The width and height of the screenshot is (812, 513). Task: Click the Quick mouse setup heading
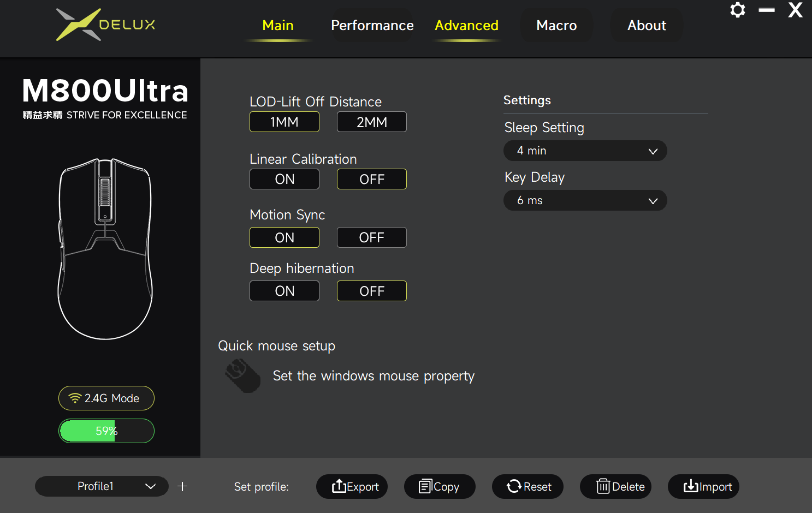point(276,346)
